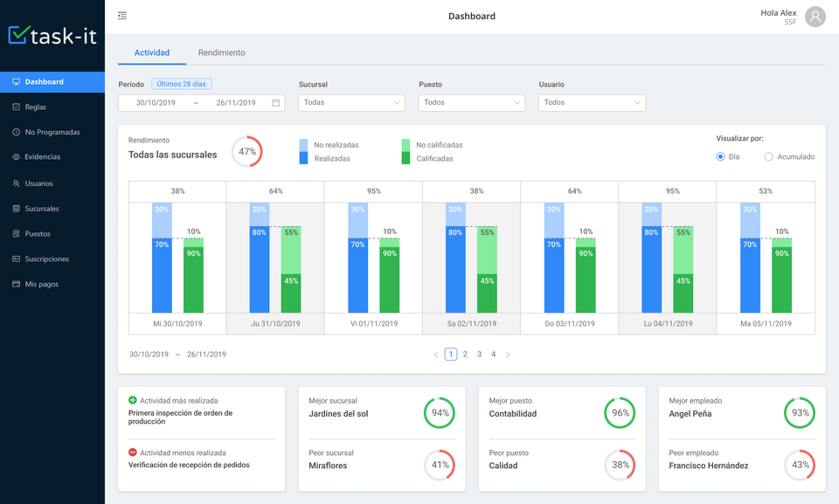
Task: Click the Evidencias eye icon
Action: tap(16, 156)
